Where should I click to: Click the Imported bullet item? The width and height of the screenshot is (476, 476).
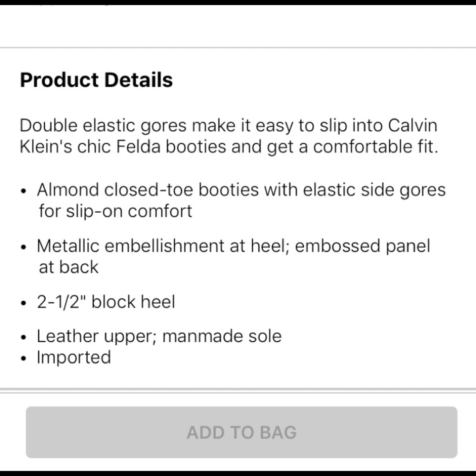click(74, 357)
